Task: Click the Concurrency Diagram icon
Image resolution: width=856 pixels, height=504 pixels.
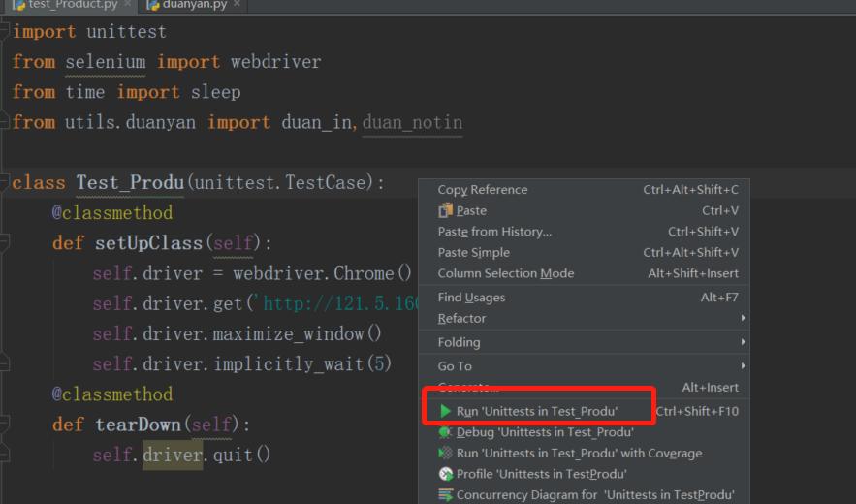Action: click(446, 494)
